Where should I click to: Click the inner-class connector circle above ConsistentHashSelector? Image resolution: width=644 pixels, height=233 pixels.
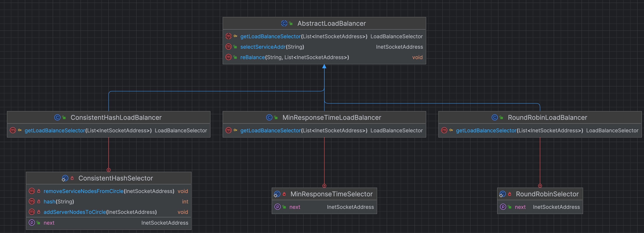click(x=109, y=170)
